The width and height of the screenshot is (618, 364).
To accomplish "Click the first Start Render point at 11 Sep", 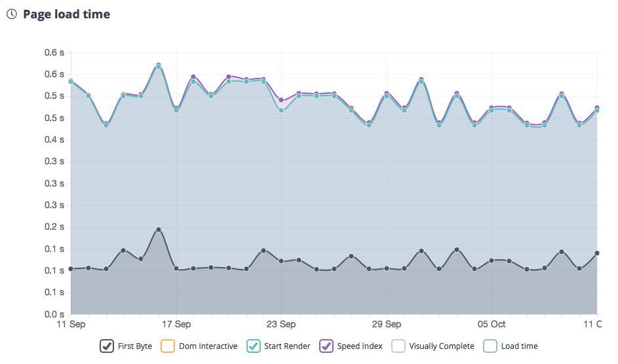I will point(71,82).
